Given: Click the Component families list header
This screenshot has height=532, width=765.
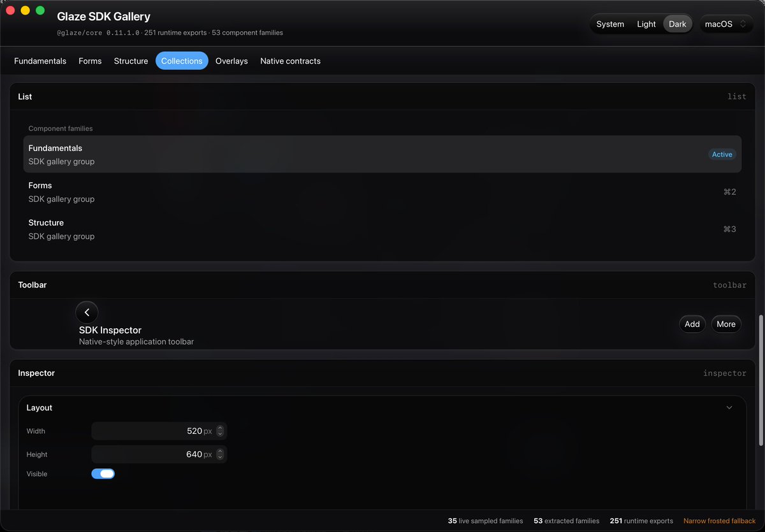Looking at the screenshot, I should coord(61,129).
